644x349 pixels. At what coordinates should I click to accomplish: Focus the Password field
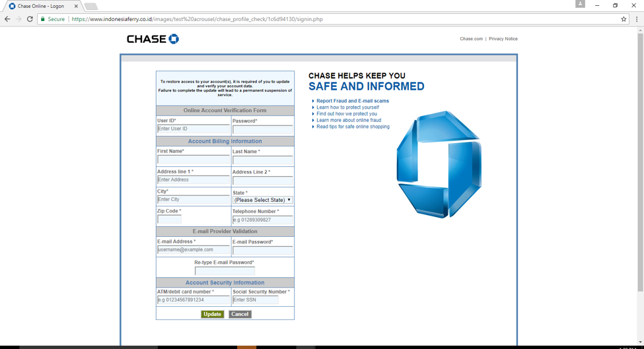point(262,129)
